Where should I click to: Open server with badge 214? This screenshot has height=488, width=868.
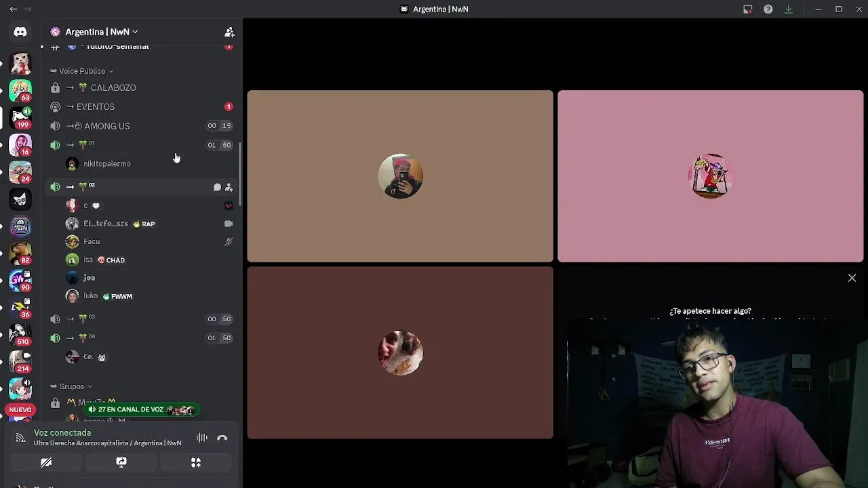20,362
